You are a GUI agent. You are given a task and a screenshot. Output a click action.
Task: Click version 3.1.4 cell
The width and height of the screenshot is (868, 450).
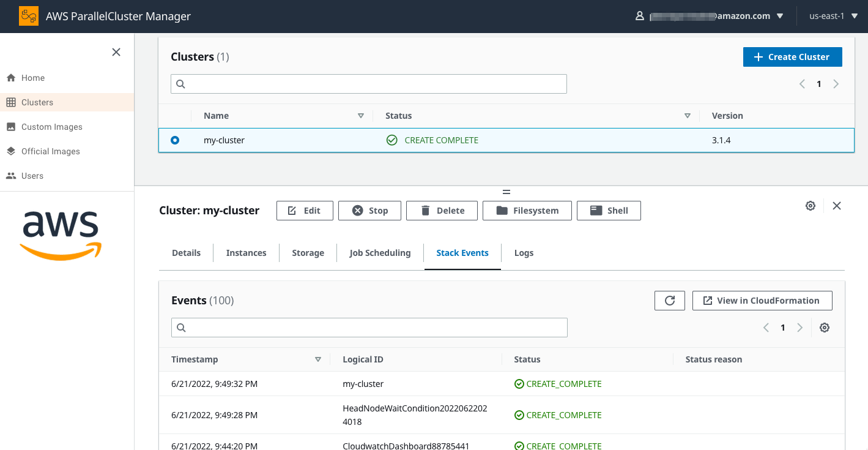tap(721, 140)
